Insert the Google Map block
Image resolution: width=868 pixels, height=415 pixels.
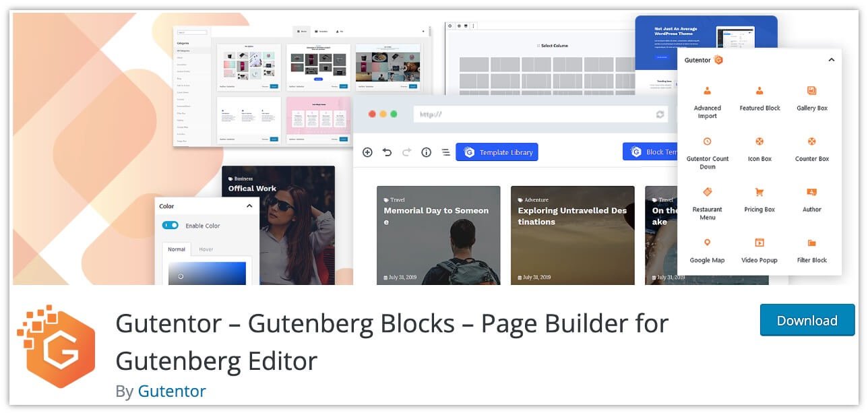pos(707,250)
